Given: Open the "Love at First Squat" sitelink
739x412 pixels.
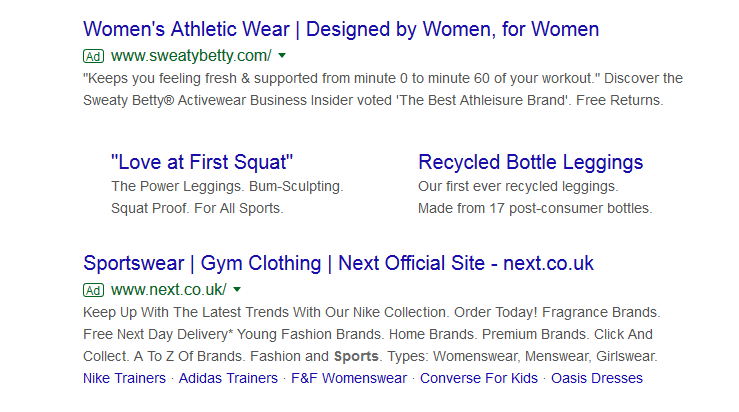Looking at the screenshot, I should click(202, 162).
